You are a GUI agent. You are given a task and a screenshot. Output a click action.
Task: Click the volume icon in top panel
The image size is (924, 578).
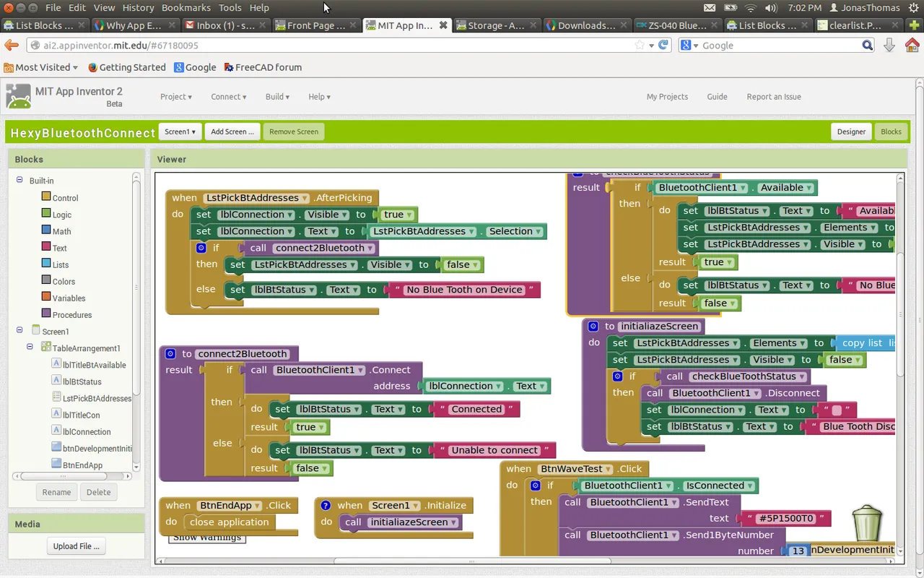click(x=771, y=8)
